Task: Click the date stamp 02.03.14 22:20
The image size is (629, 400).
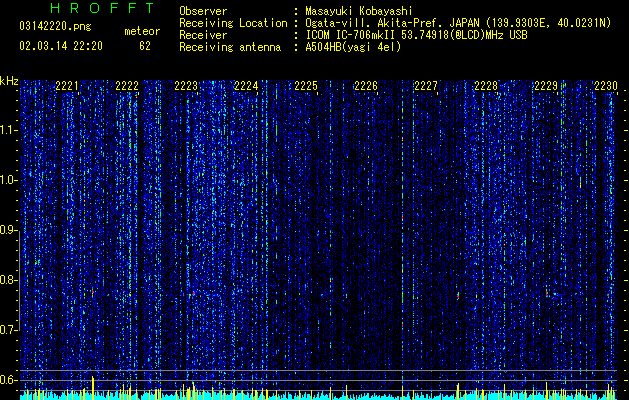Action: click(x=61, y=46)
